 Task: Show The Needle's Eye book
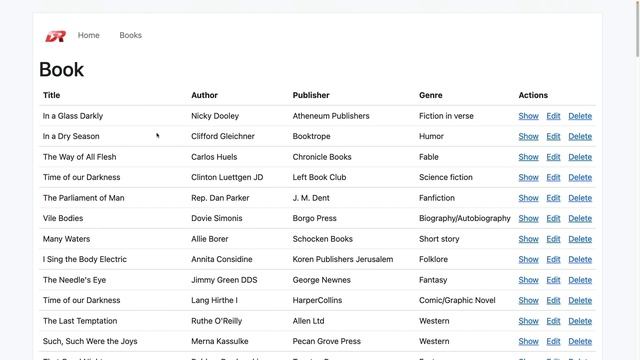pos(529,280)
